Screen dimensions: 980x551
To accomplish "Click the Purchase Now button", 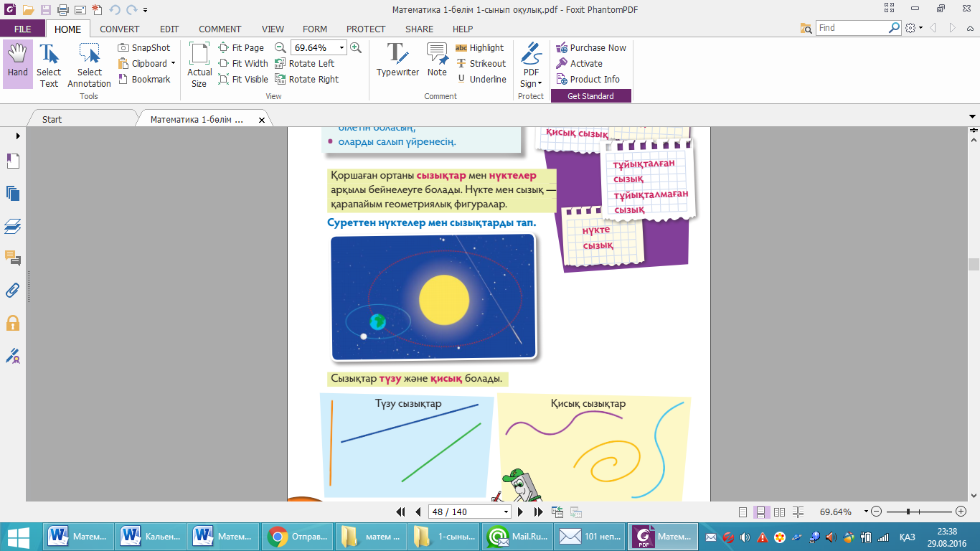I will point(591,48).
